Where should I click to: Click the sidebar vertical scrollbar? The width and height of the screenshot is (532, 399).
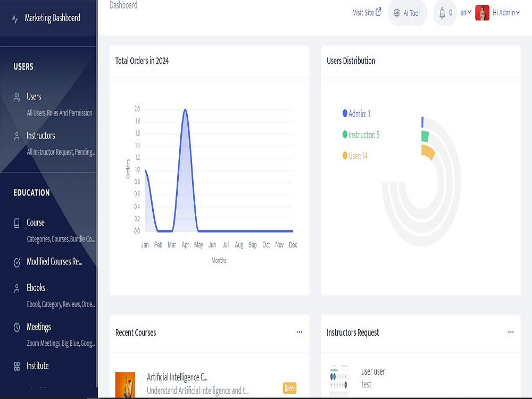(97, 194)
